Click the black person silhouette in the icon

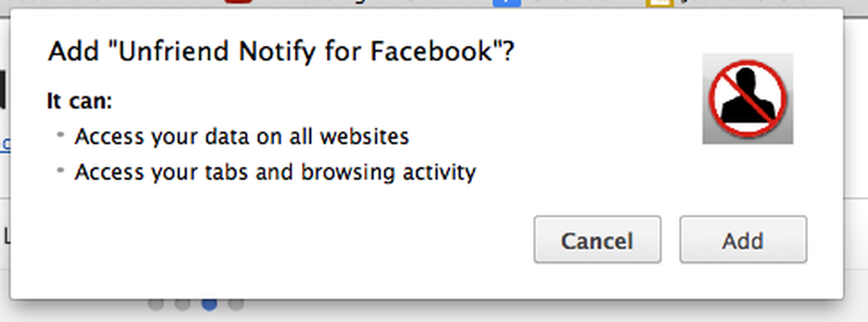[x=748, y=96]
